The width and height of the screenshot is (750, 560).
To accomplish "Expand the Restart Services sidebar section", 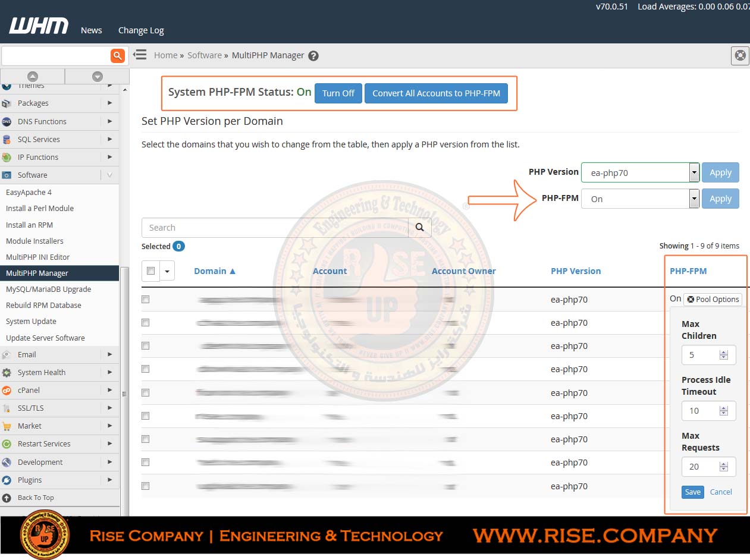I will (x=109, y=443).
